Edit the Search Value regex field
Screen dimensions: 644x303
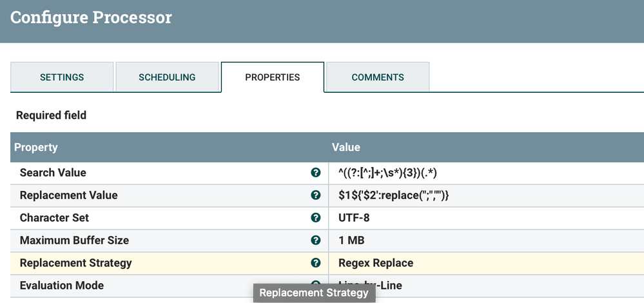point(387,173)
